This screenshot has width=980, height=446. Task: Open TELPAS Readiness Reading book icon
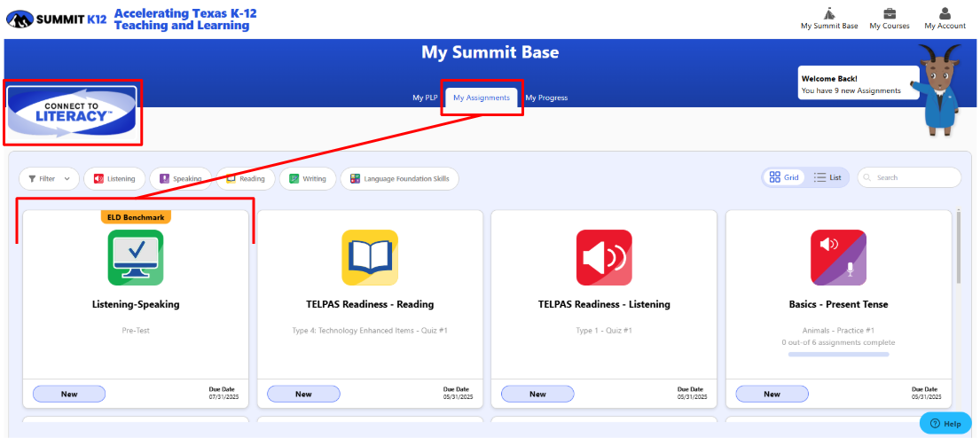(369, 257)
